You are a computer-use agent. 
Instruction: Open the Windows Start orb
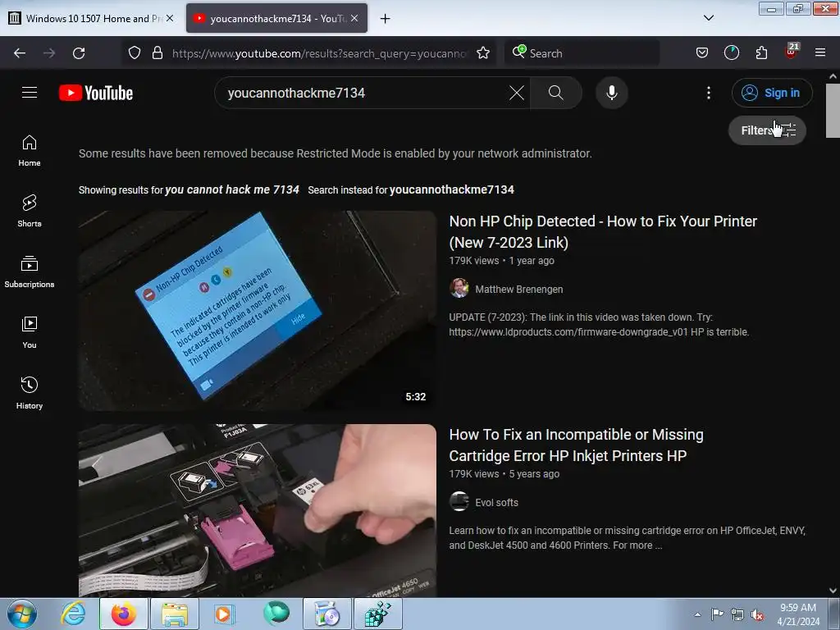tap(21, 614)
